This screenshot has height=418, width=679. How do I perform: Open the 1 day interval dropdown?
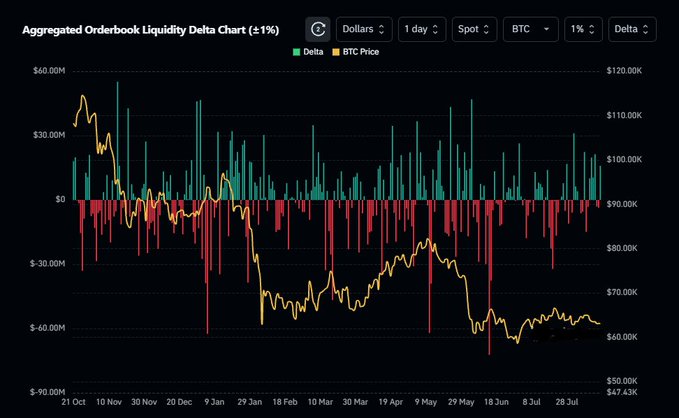click(422, 29)
